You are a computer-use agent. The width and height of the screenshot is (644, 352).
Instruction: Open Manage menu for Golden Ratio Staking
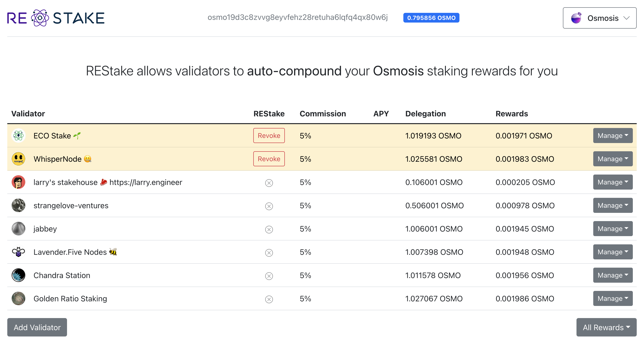[612, 298]
